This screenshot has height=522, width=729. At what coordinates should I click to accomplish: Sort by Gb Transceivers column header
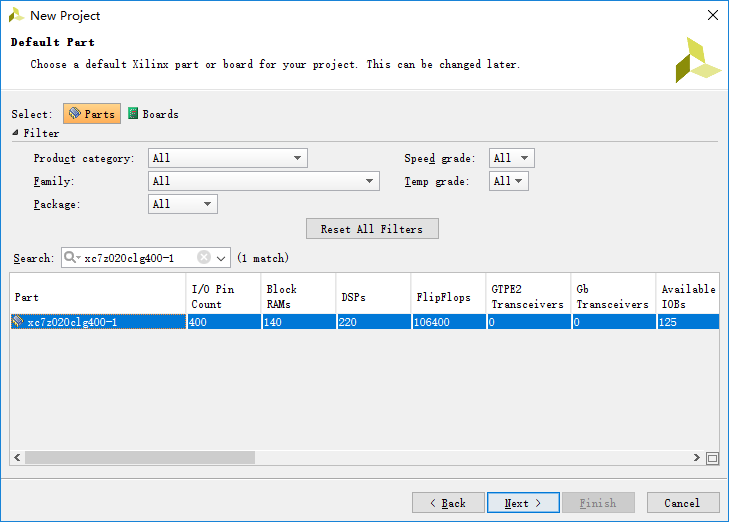[613, 297]
